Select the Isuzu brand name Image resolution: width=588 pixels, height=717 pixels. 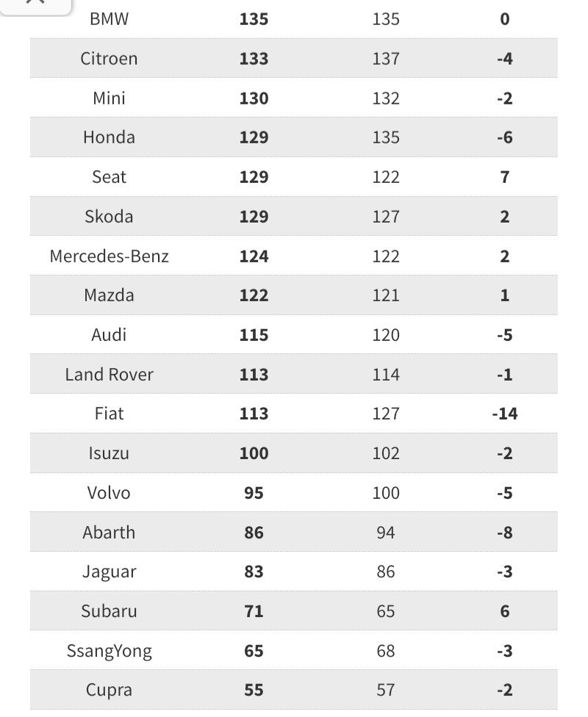(109, 453)
